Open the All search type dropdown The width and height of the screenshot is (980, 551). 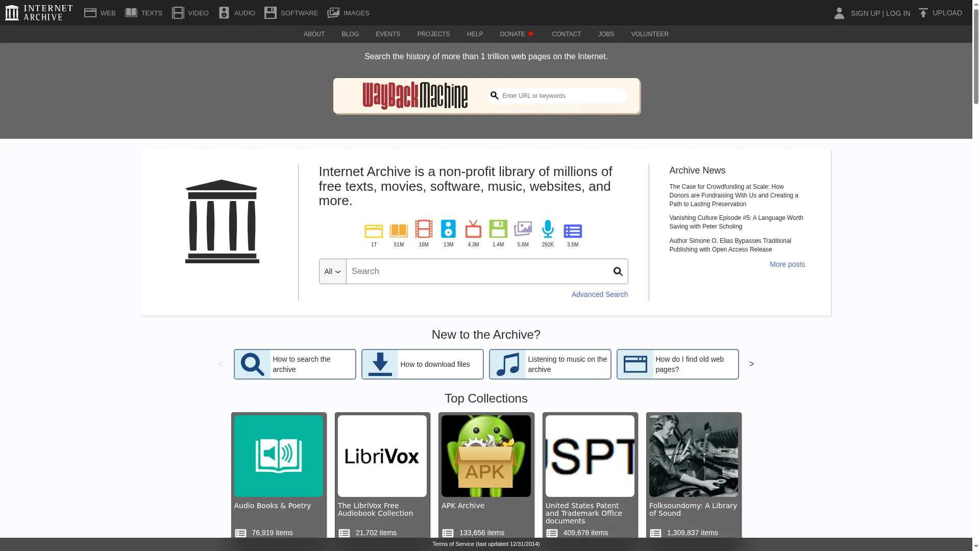click(x=333, y=271)
